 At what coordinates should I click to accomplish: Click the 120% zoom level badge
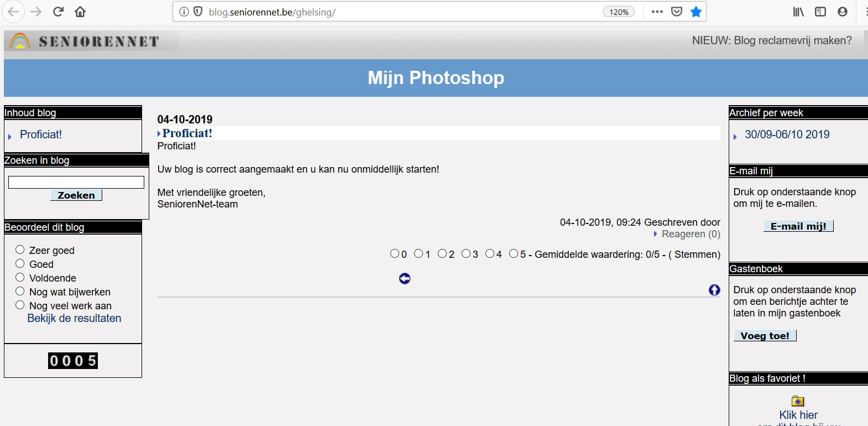point(619,12)
